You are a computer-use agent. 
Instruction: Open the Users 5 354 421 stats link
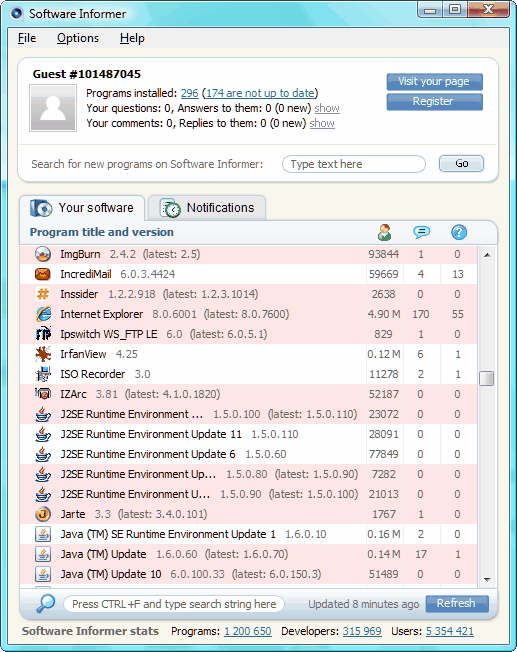[450, 631]
